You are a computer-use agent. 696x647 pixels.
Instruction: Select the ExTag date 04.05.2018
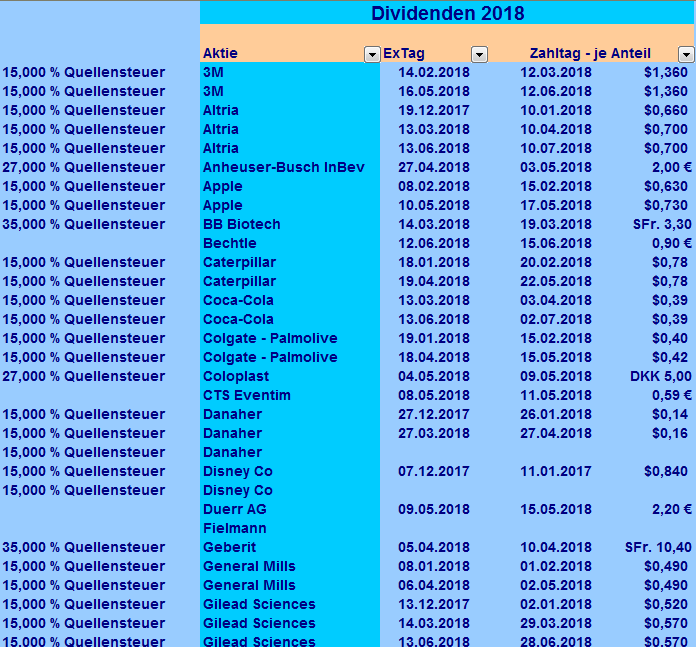pos(434,376)
